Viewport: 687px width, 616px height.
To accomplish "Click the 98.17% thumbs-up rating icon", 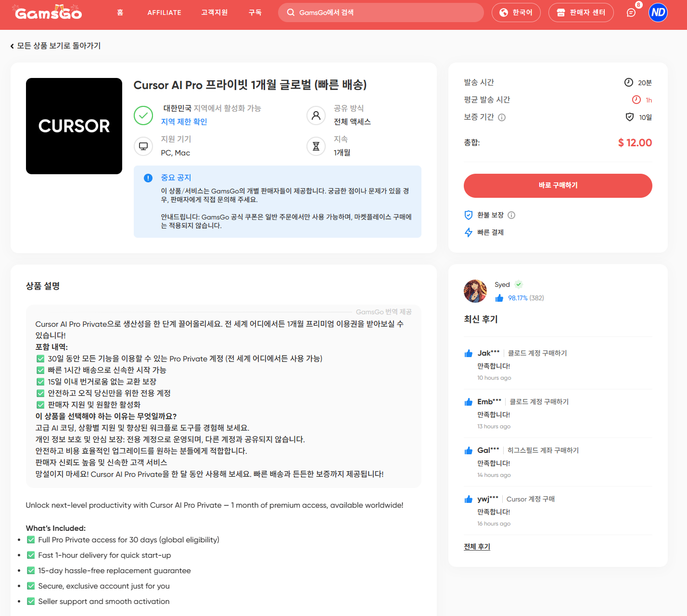I will pyautogui.click(x=499, y=298).
